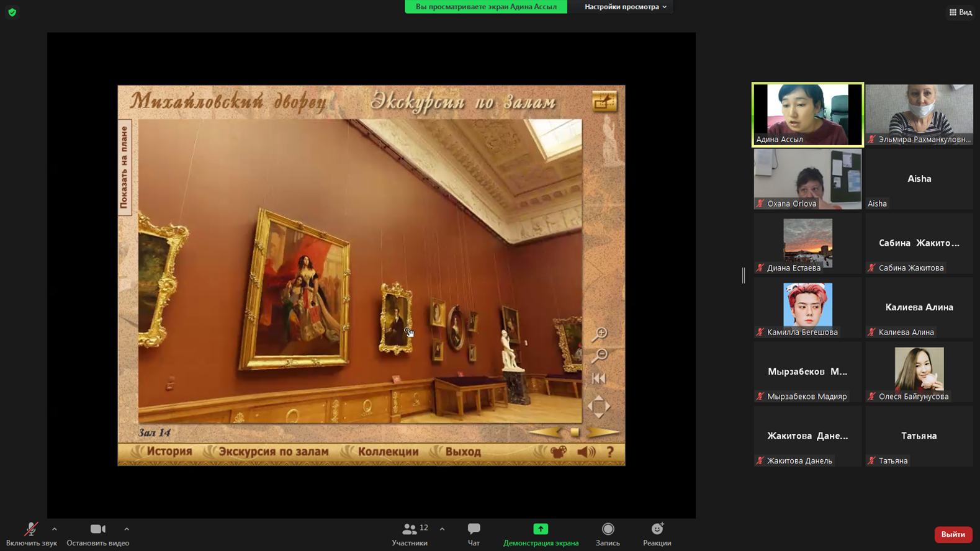Select the Aisha participant tile
The width and height of the screenshot is (980, 551).
[x=919, y=179]
